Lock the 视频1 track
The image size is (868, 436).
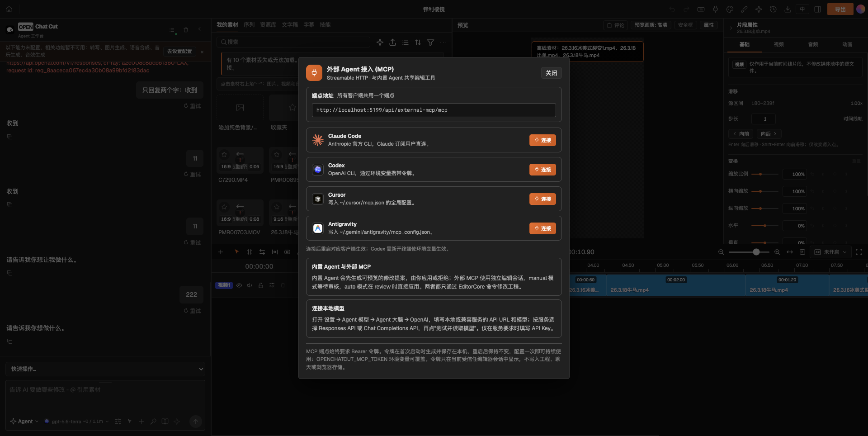(261, 285)
